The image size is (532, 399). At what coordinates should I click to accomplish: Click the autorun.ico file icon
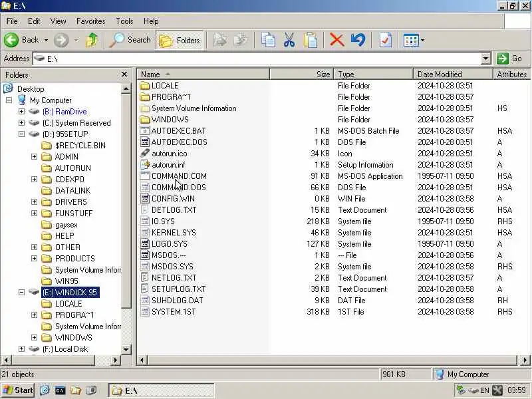(145, 154)
